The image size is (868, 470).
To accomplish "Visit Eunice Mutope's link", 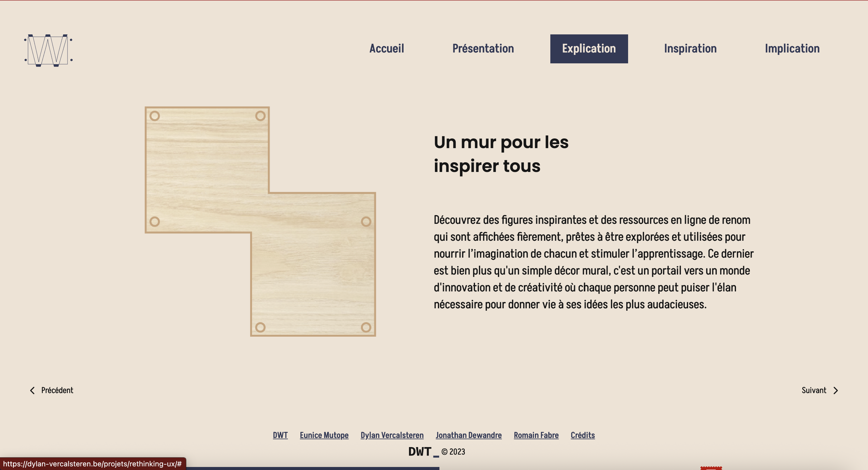I will tap(324, 435).
